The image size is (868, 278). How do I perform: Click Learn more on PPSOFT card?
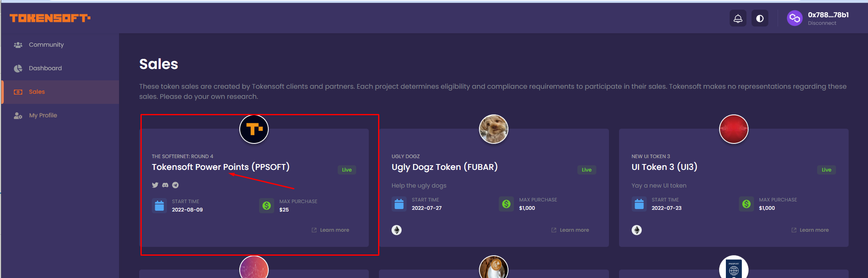tap(331, 230)
